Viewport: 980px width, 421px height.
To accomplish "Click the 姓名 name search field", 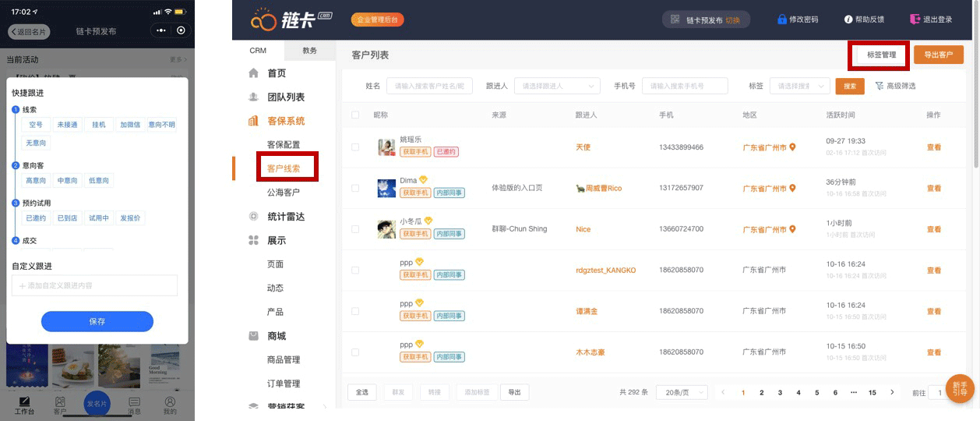I will pos(429,86).
